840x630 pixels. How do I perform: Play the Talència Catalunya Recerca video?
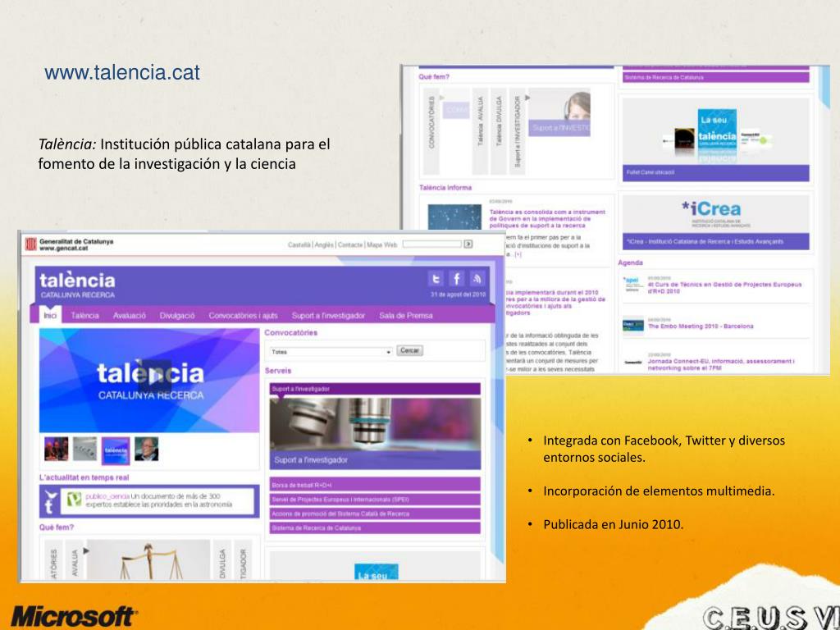click(x=155, y=376)
